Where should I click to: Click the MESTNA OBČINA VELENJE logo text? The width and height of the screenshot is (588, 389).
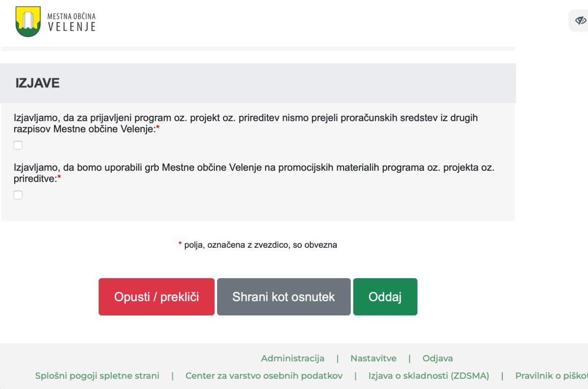click(x=71, y=22)
